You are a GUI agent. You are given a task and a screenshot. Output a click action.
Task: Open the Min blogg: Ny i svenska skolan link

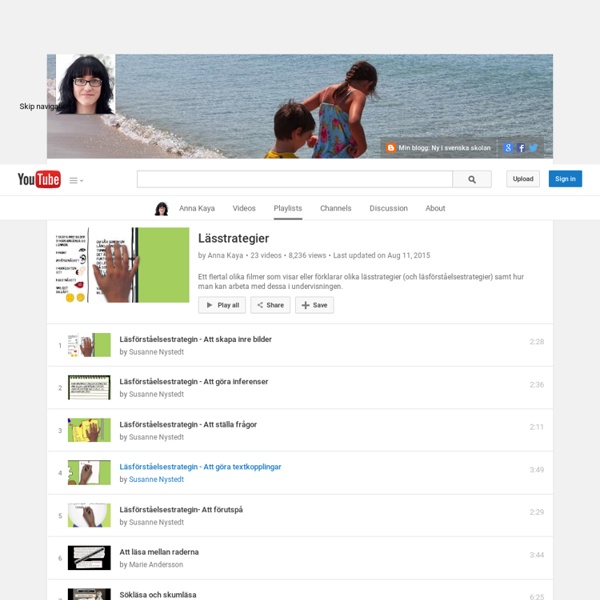[x=444, y=148]
